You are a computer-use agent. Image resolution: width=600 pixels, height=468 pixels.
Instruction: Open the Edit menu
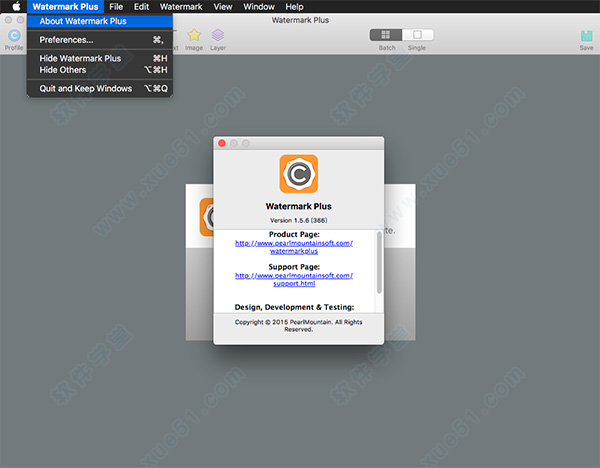[x=141, y=7]
